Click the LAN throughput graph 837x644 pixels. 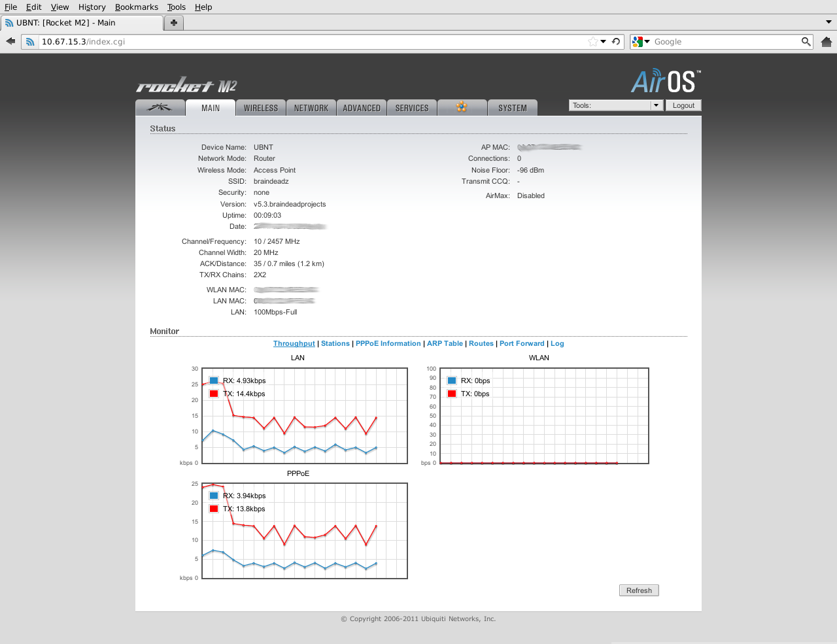(305, 416)
